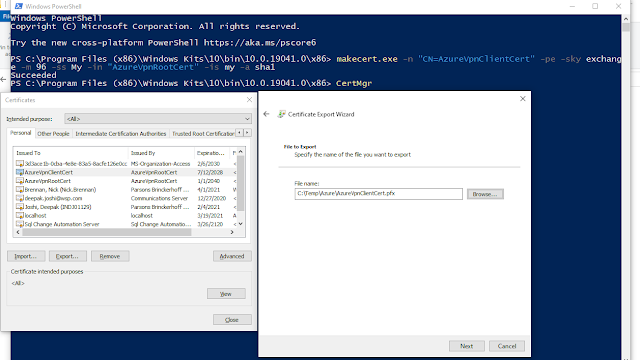Open the Intended purpose dropdown
Screen dimensions: 640x360
pos(158,119)
